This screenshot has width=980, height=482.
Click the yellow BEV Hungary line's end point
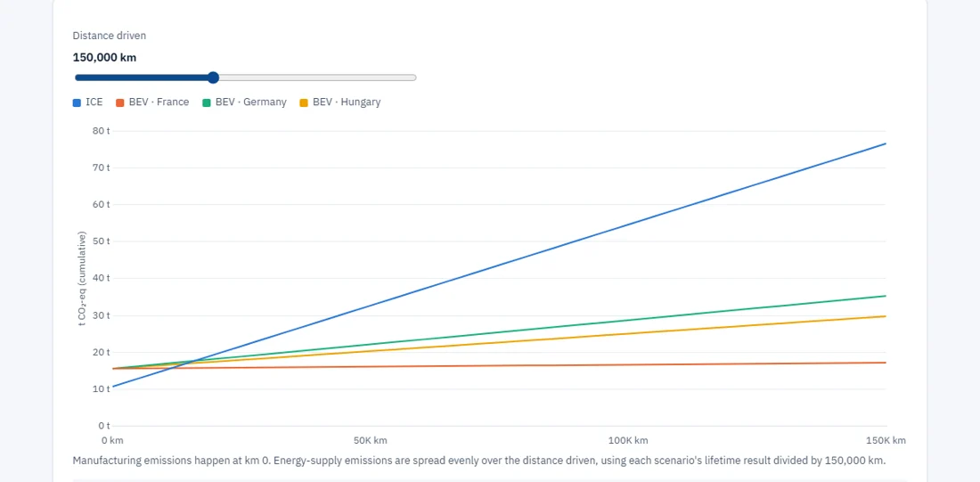(886, 316)
